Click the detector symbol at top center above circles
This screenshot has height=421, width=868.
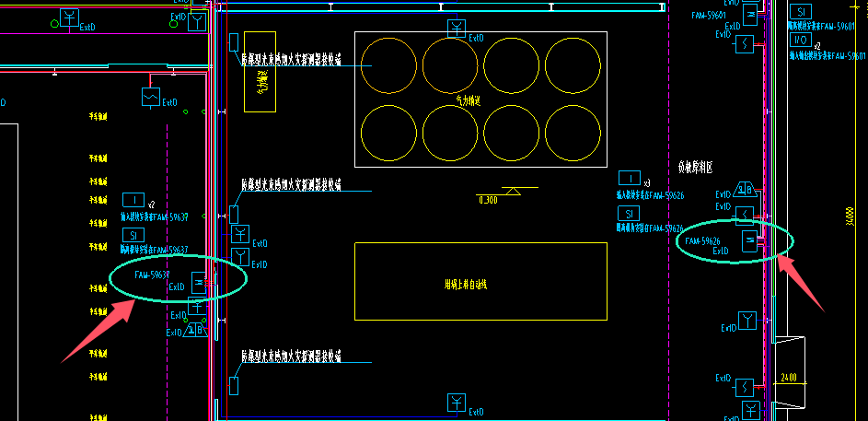[x=457, y=29]
